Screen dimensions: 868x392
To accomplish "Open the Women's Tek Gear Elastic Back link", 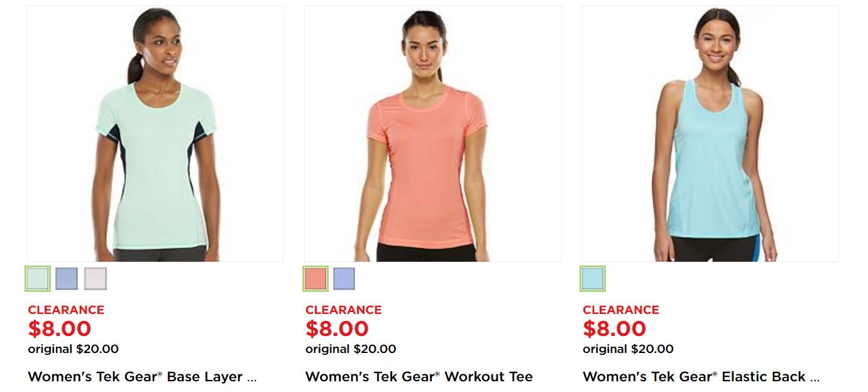I will [x=701, y=377].
